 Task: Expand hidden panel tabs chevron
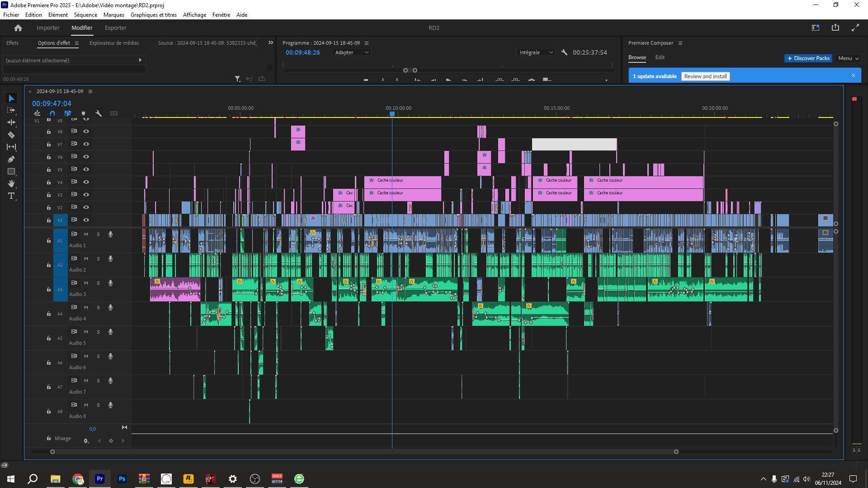coord(270,43)
